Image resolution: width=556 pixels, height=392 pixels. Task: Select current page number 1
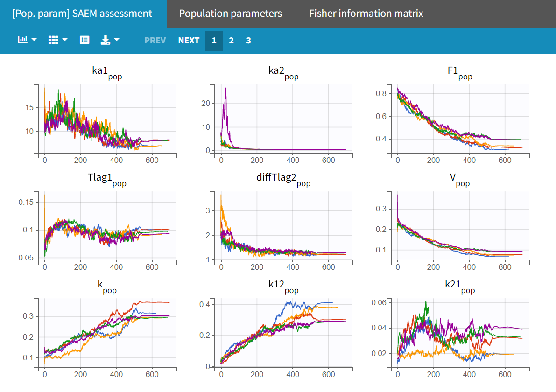click(214, 41)
